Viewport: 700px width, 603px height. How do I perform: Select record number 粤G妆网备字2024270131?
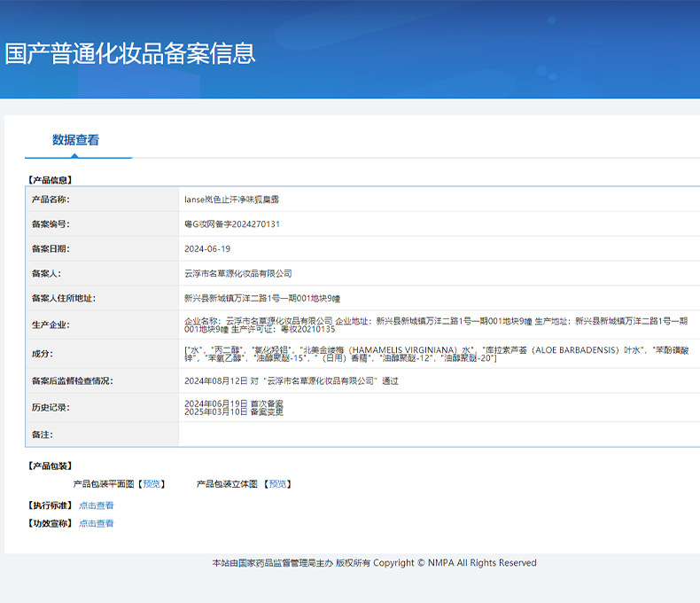232,224
